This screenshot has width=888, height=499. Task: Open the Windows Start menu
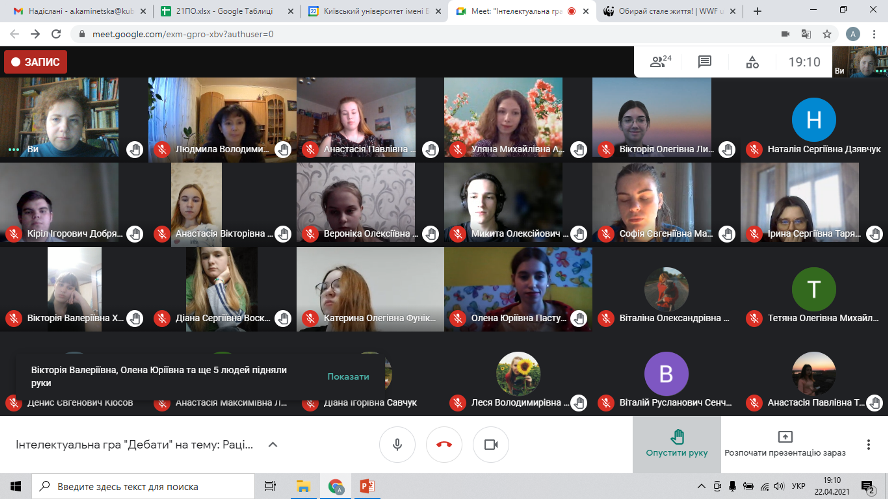(15, 486)
